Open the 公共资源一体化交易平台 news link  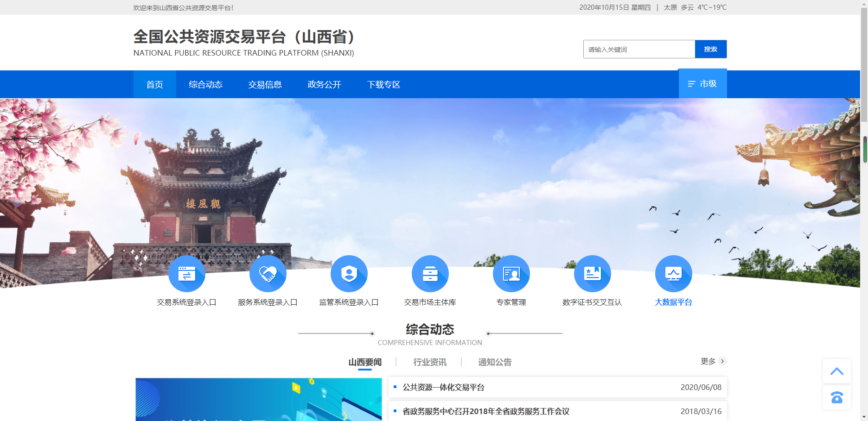click(x=443, y=387)
